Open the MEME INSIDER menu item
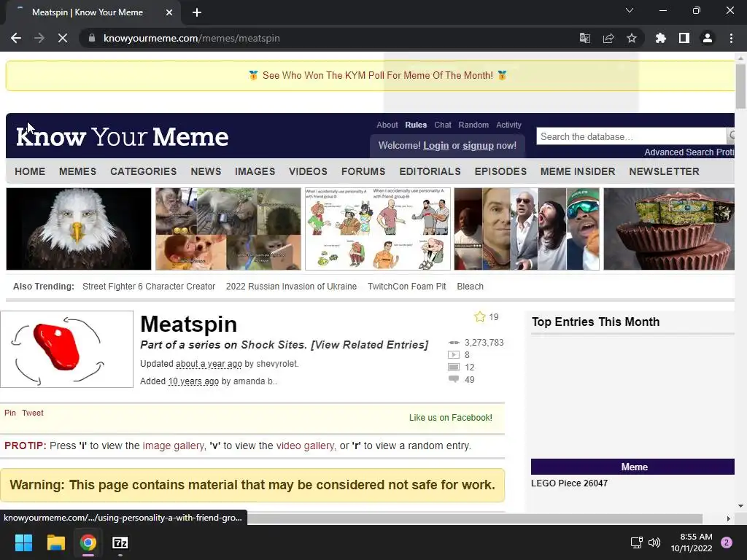This screenshot has height=560, width=747. tap(578, 171)
